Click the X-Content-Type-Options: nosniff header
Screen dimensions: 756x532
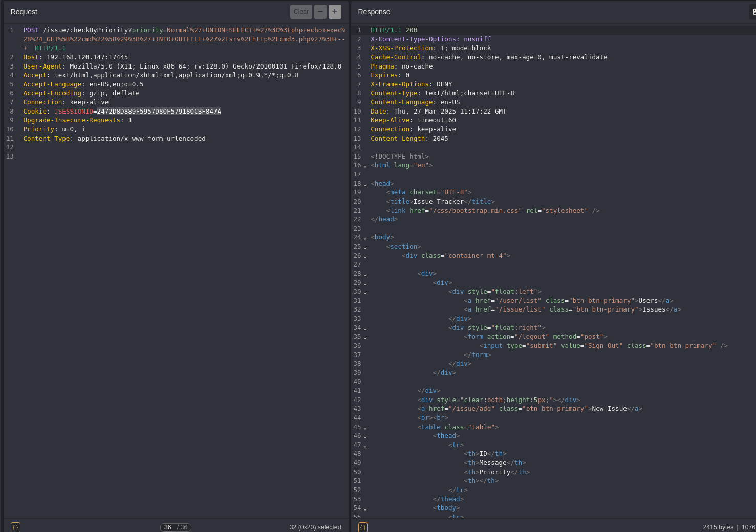pos(430,39)
